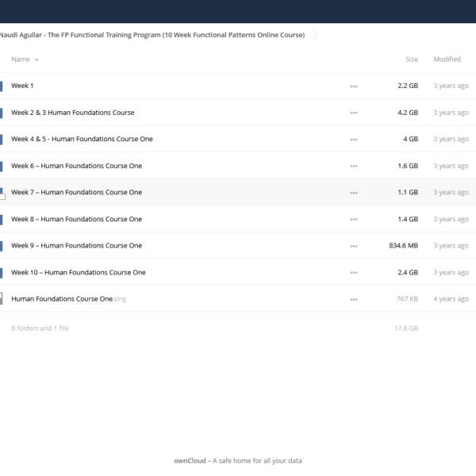Screen dimensions: 476x476
Task: Click the '4 years ago' modified date
Action: click(x=451, y=299)
